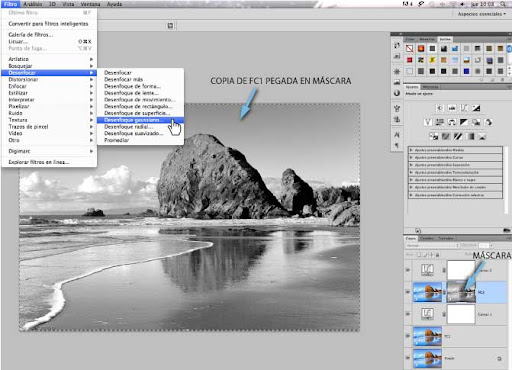Toggle visibility of the Curvas 1 layer
512x370 pixels.
tap(408, 314)
